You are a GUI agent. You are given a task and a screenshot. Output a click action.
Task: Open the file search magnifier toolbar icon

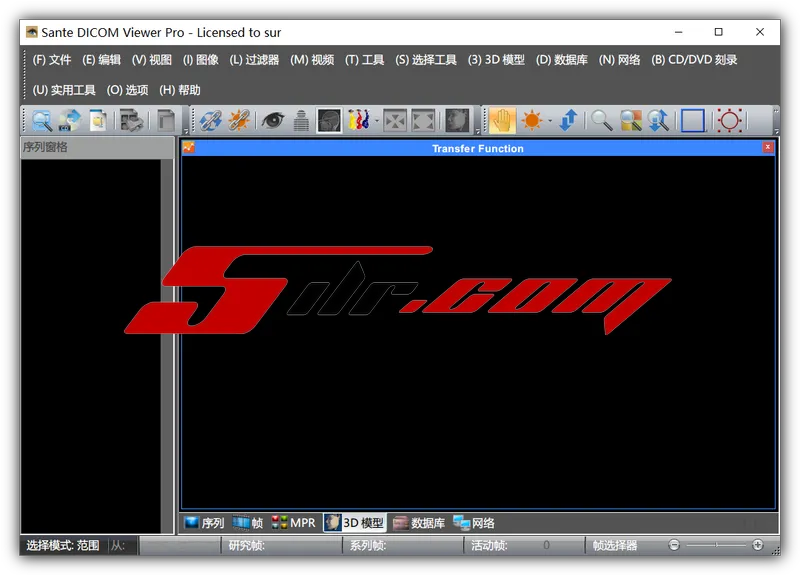pyautogui.click(x=42, y=120)
